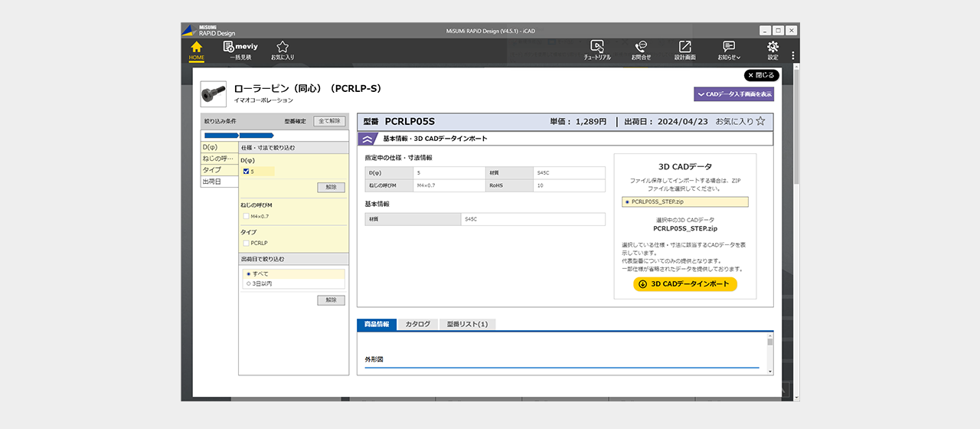The width and height of the screenshot is (980, 429).
Task: Collapse the basic info section chevron
Action: [x=367, y=139]
